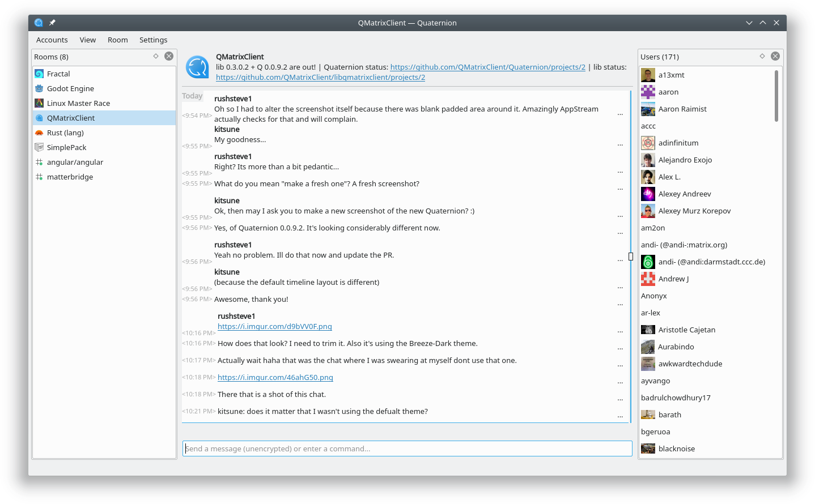Open SimplePack room via its icon
The width and height of the screenshot is (815, 504).
pyautogui.click(x=39, y=147)
